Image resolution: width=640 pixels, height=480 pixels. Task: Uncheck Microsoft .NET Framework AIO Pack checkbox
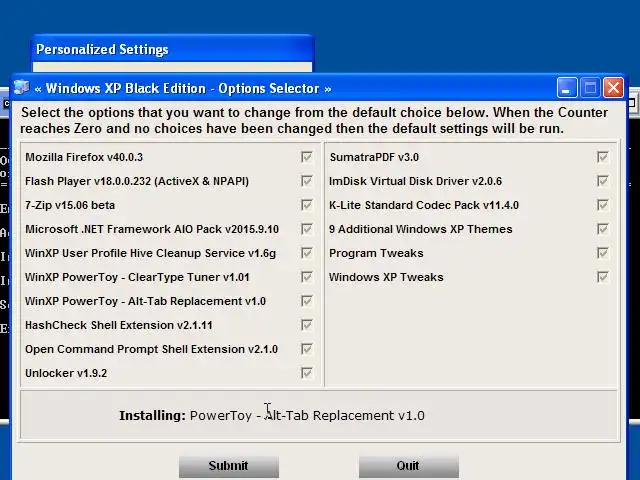[x=307, y=229]
